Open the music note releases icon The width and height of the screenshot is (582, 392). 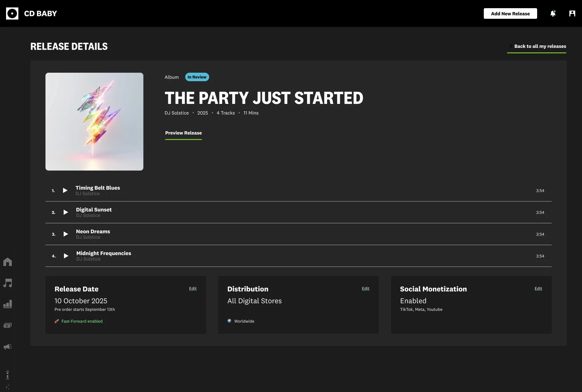point(8,283)
